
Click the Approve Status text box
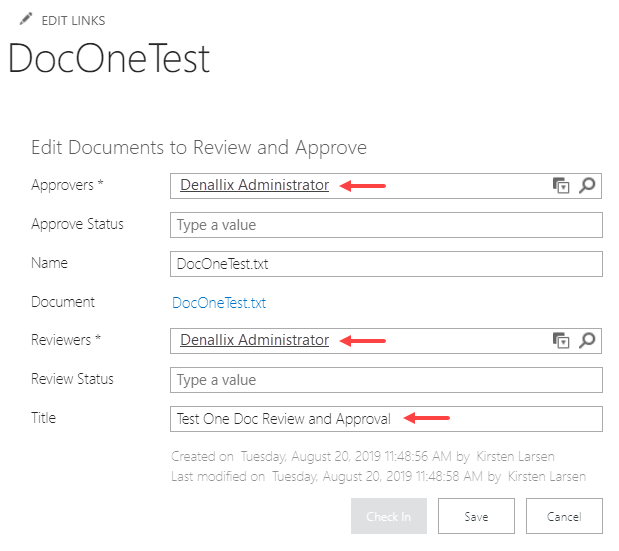point(386,225)
